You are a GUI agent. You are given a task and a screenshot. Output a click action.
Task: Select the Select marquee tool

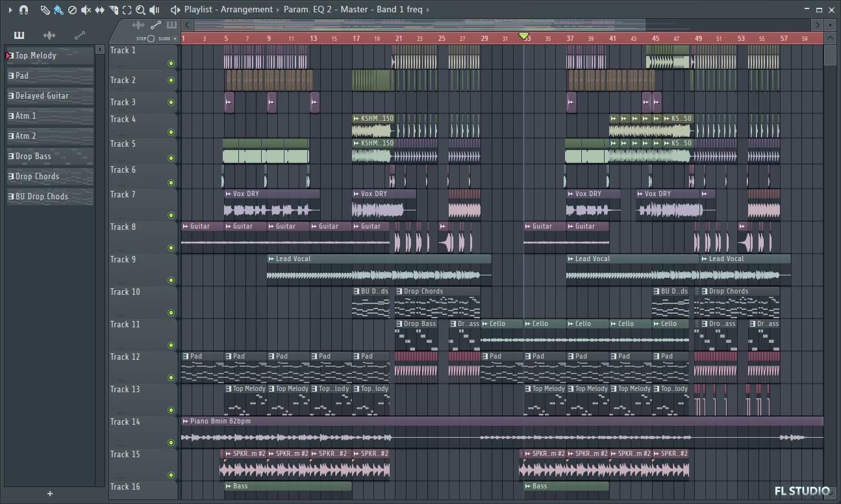click(127, 10)
